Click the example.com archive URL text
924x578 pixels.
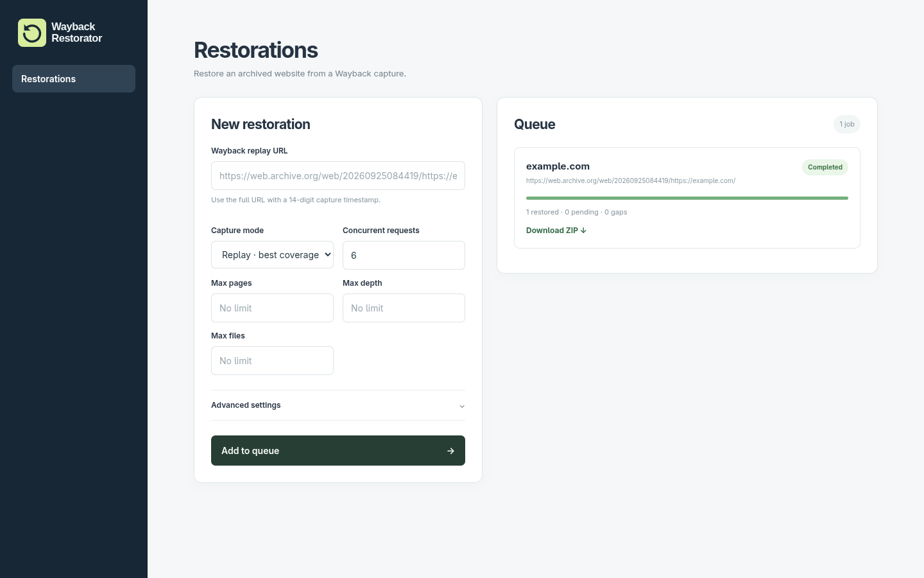coord(631,180)
